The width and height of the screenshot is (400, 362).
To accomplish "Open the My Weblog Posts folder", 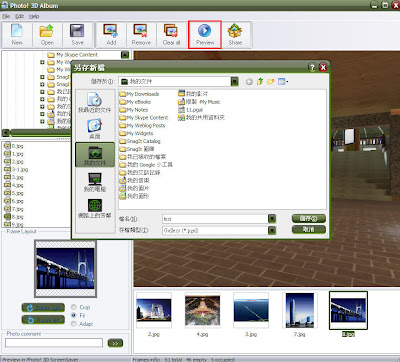I will tap(142, 126).
